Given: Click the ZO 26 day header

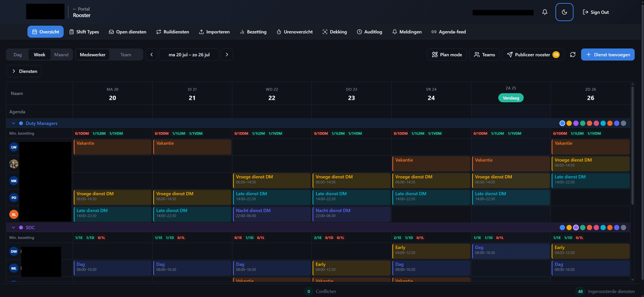Looking at the screenshot, I should [591, 94].
